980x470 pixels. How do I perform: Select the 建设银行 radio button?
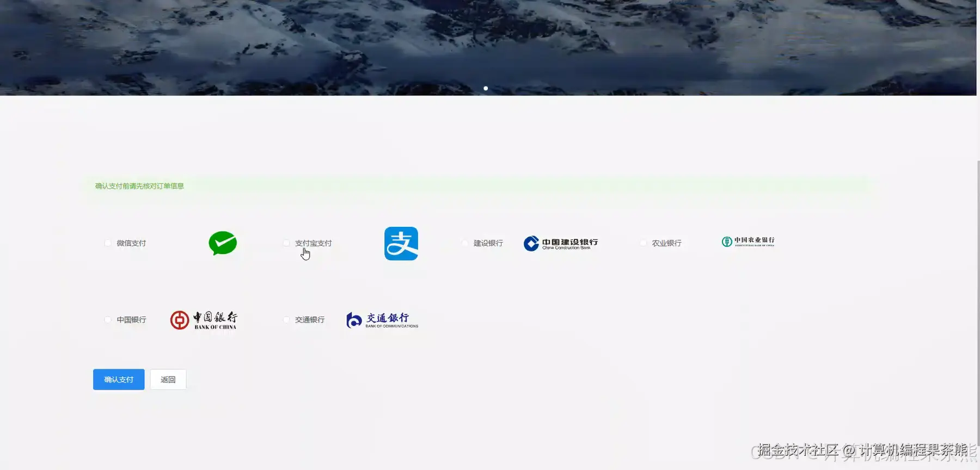pyautogui.click(x=465, y=243)
